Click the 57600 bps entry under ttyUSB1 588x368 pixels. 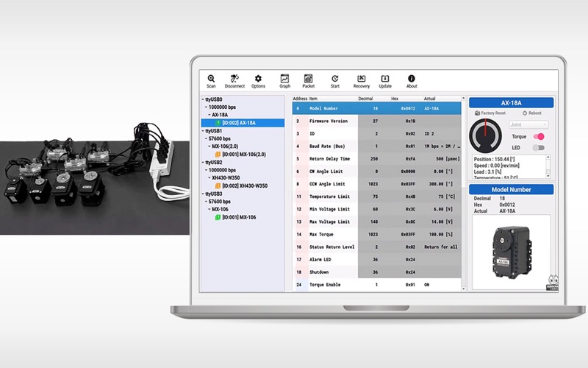(219, 138)
